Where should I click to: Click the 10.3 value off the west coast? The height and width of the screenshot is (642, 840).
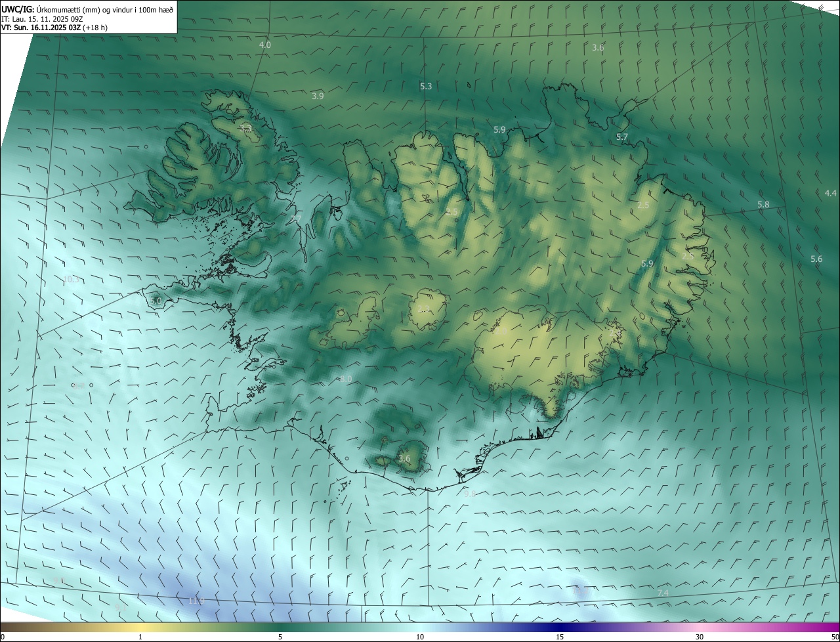71,279
